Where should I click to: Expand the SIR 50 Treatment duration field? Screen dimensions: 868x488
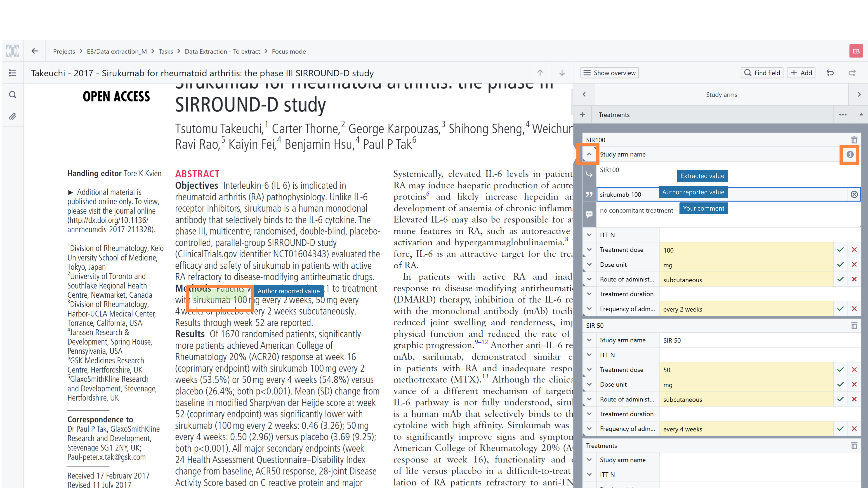click(x=589, y=414)
